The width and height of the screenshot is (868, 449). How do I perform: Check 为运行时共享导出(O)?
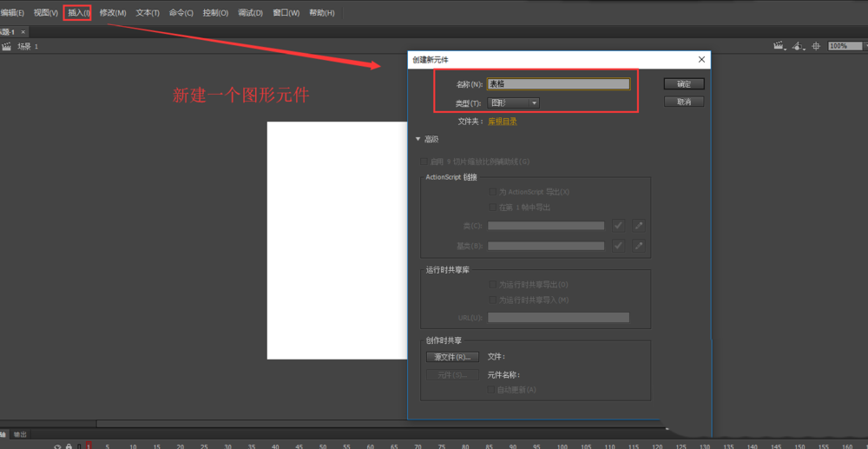click(493, 285)
